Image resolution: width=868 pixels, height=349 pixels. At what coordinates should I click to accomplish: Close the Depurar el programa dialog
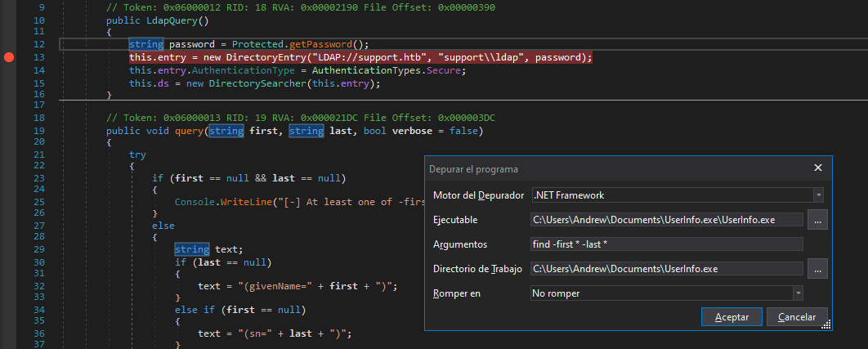(x=817, y=168)
